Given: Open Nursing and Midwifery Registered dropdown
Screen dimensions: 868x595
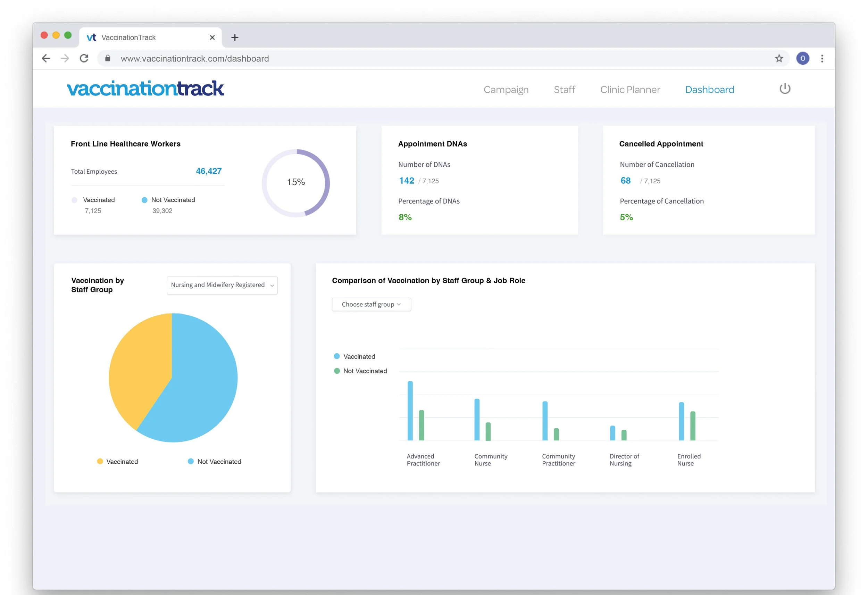Looking at the screenshot, I should [x=222, y=285].
